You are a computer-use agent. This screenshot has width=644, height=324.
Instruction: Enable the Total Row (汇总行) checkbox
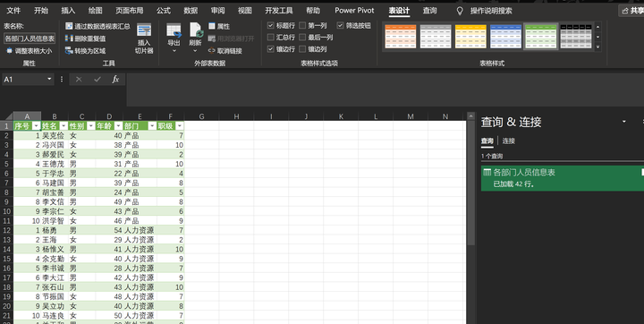pos(271,38)
